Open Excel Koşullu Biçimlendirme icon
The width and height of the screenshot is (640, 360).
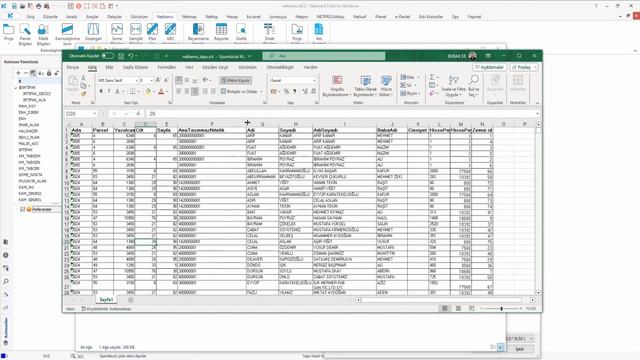point(337,86)
